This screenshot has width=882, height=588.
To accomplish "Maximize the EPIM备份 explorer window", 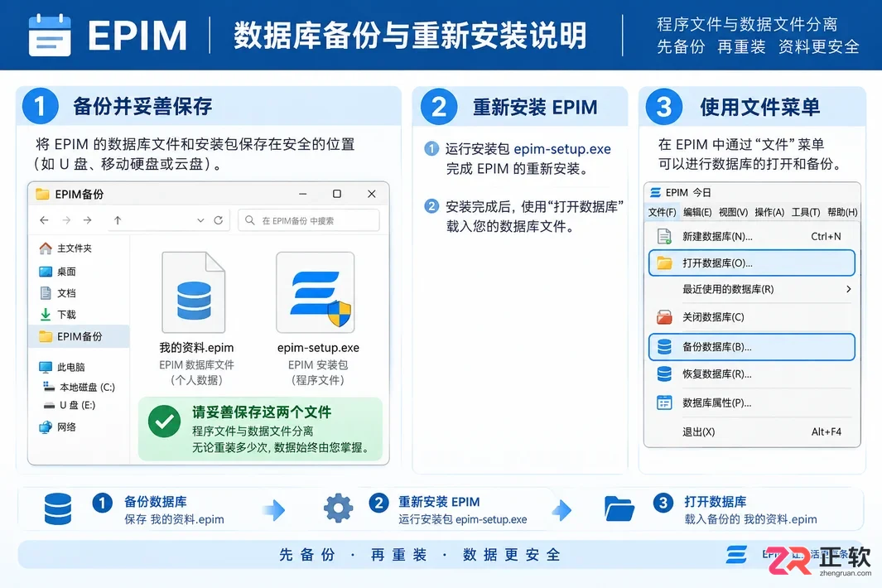I will point(337,194).
